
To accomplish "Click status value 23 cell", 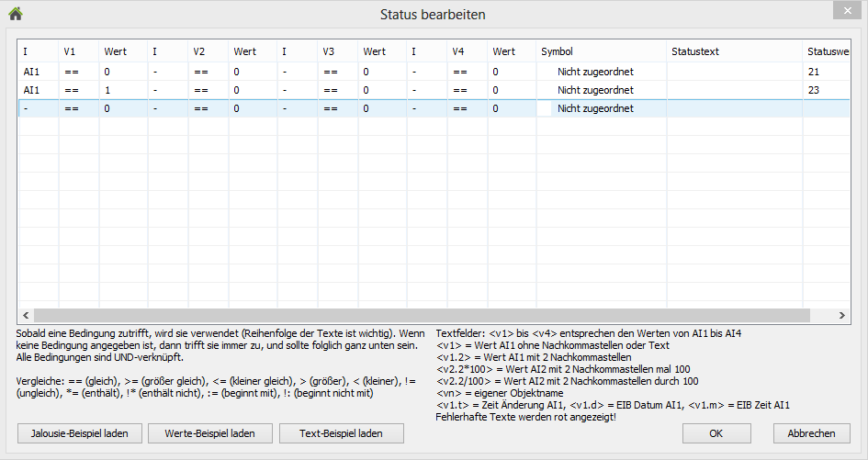I will (827, 90).
